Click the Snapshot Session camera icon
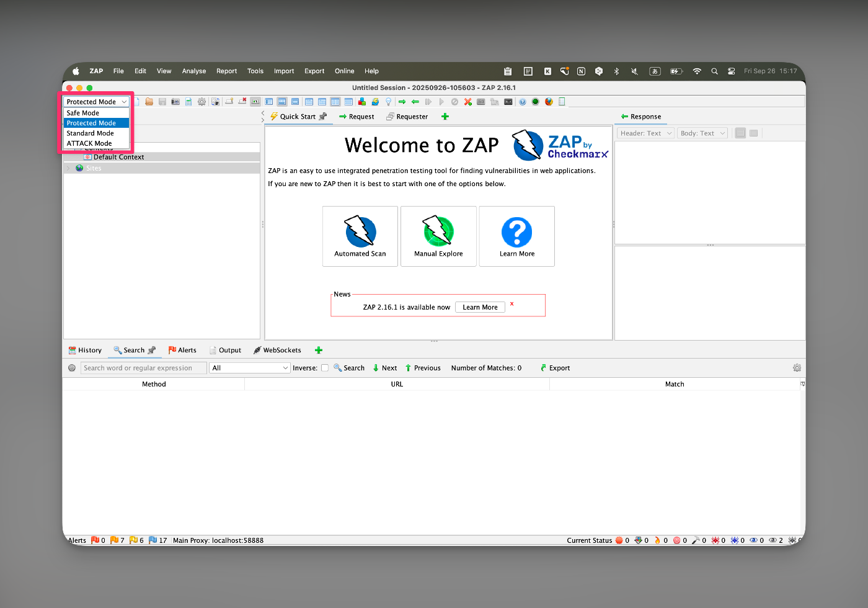 tap(175, 102)
